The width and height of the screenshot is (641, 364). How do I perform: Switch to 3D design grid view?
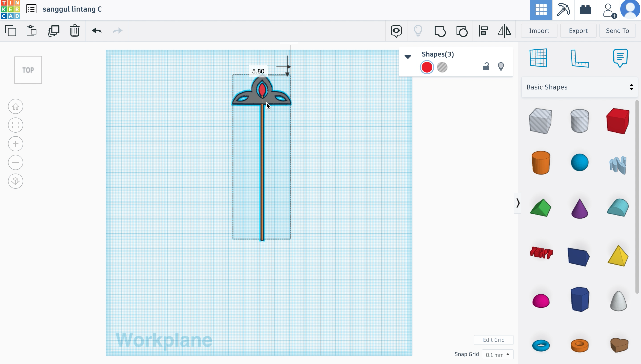point(541,10)
